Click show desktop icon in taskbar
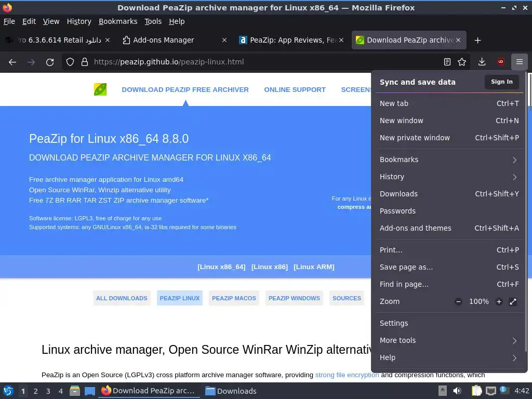Screen dimensions: 532x399 click(89, 391)
